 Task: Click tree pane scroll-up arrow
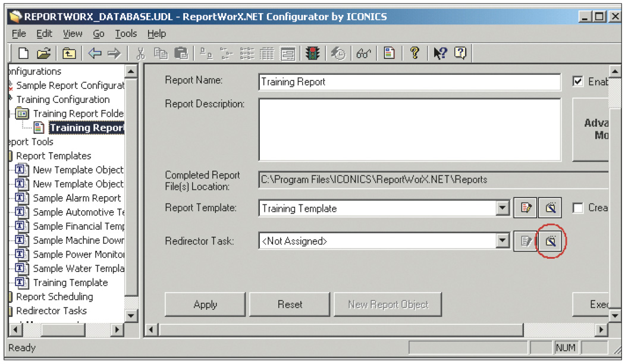(131, 72)
